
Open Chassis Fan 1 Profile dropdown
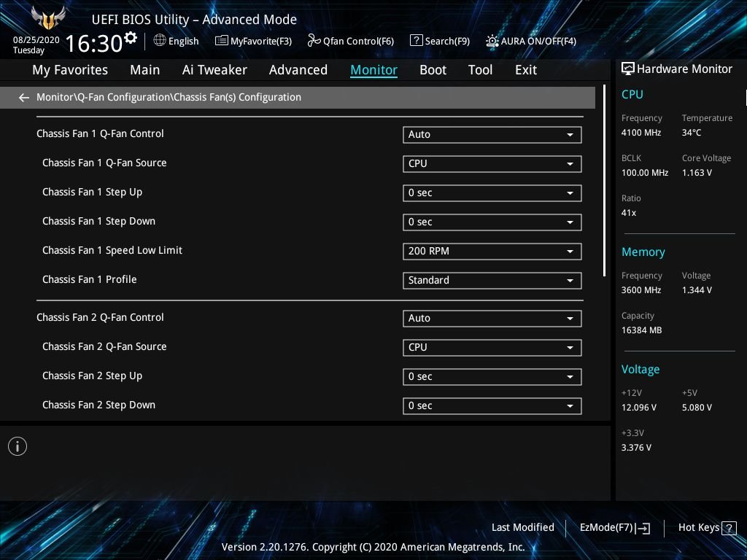pos(492,281)
